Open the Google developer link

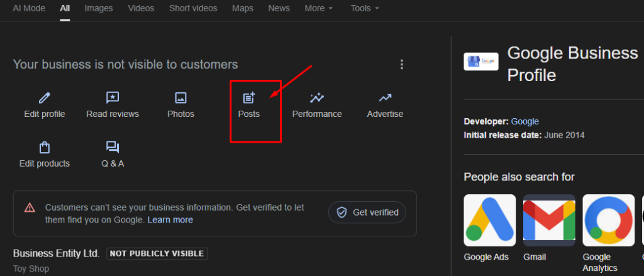tap(525, 121)
